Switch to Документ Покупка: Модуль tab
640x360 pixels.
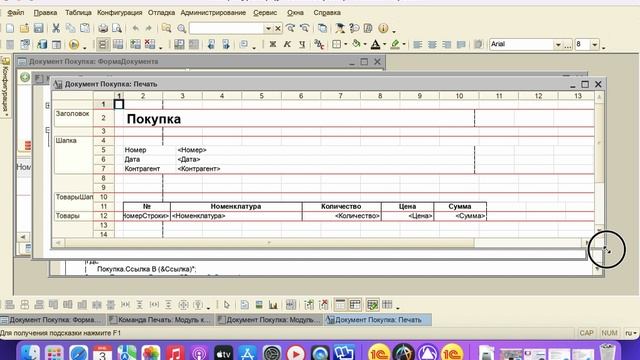[x=269, y=320]
